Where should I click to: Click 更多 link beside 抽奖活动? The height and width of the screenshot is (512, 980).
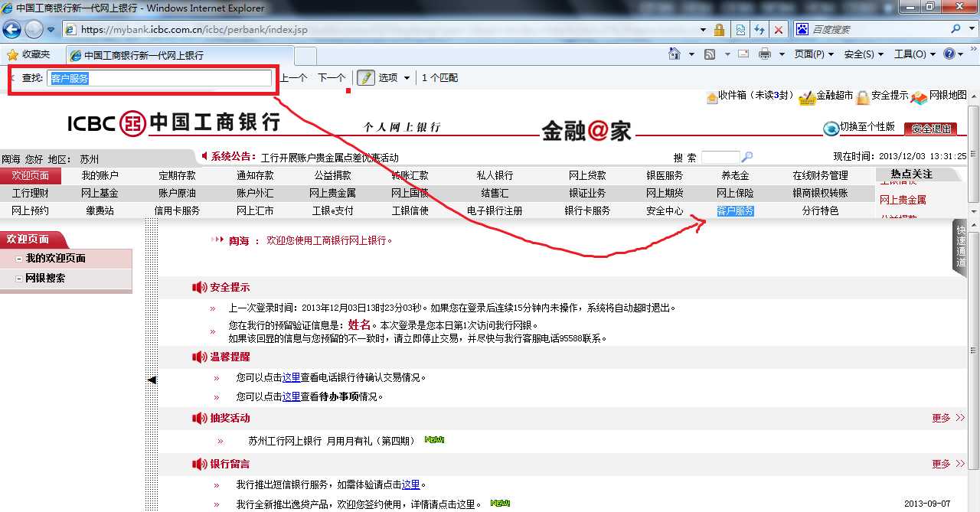tap(949, 419)
